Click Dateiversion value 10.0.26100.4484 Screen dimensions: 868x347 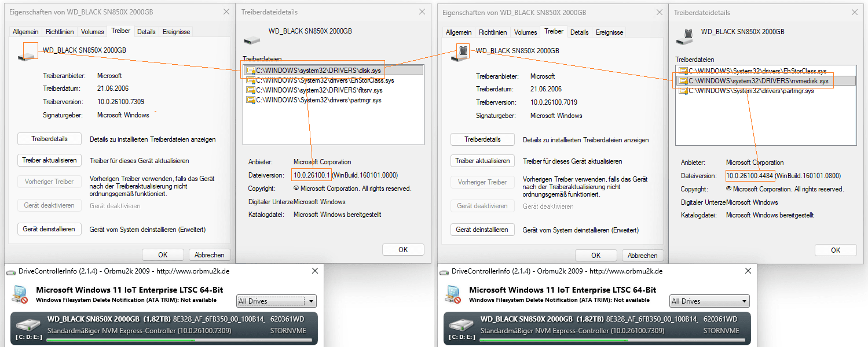click(750, 175)
